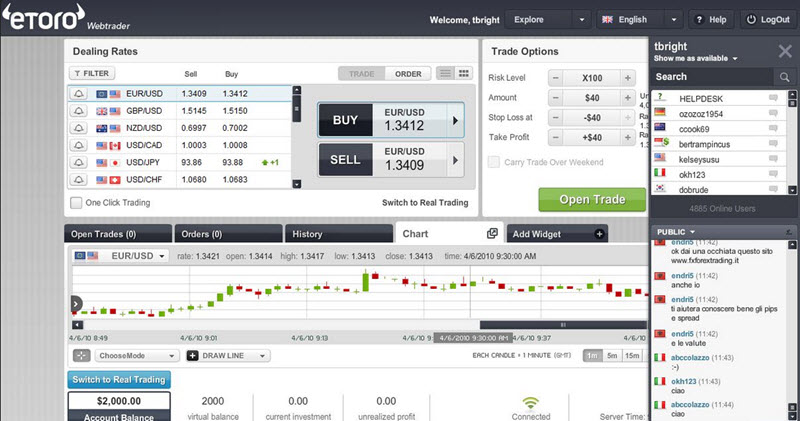
Task: Click the alert bell icon for USD/CAD
Action: coord(79,145)
